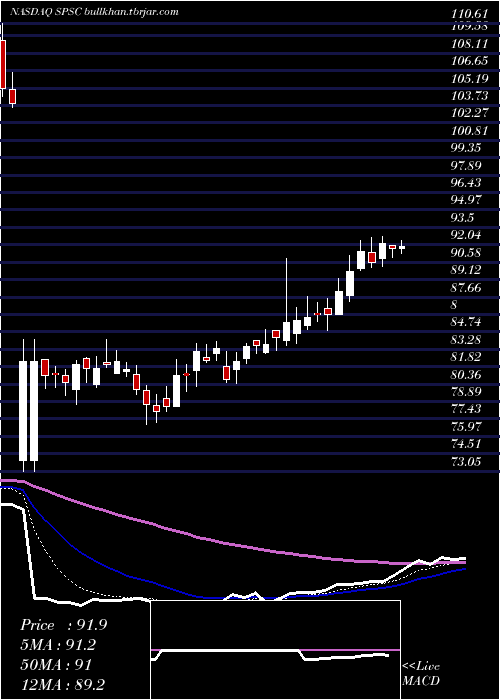Viewport: 500px width, 700px height.
Task: Click the 80.36 price axis label
Action: (466, 374)
